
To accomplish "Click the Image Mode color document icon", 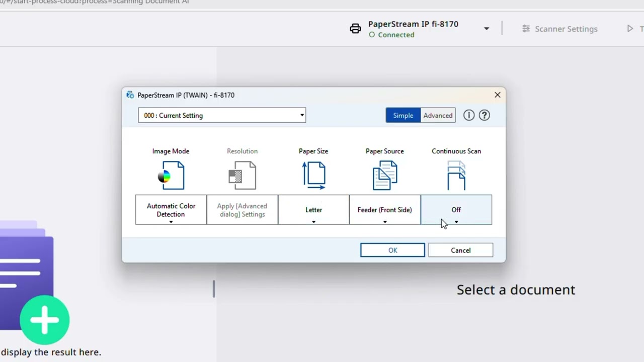I will pyautogui.click(x=171, y=175).
